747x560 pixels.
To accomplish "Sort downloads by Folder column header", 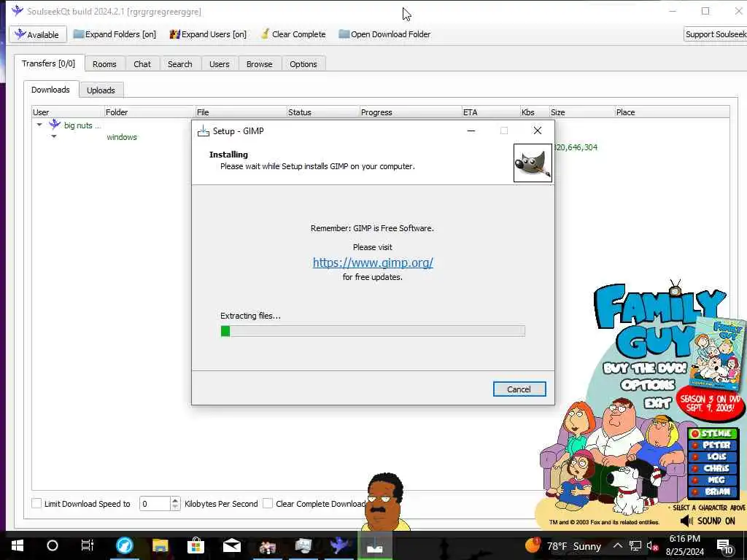I will 149,112.
